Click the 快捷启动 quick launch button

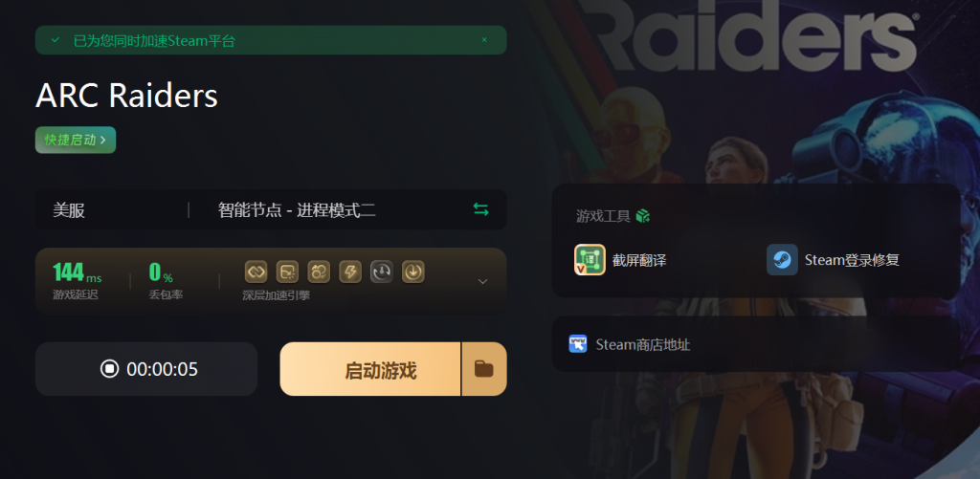(x=76, y=140)
